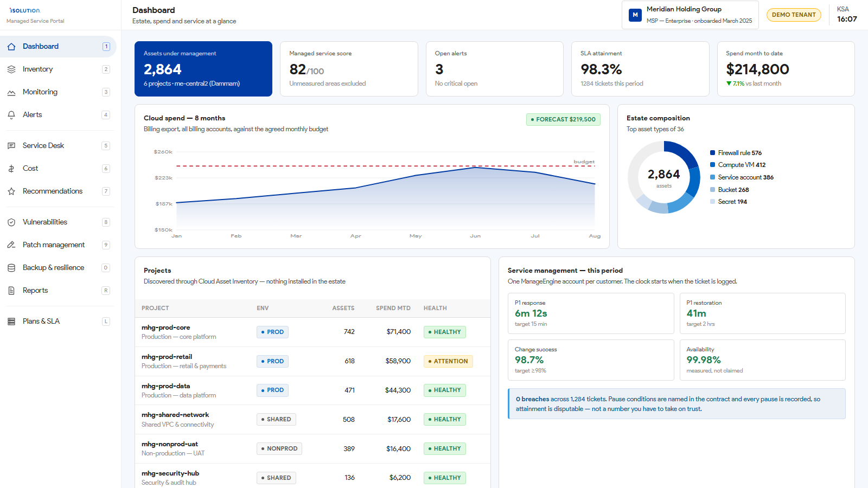Click the Recommendations star icon
The height and width of the screenshot is (488, 868).
point(11,191)
